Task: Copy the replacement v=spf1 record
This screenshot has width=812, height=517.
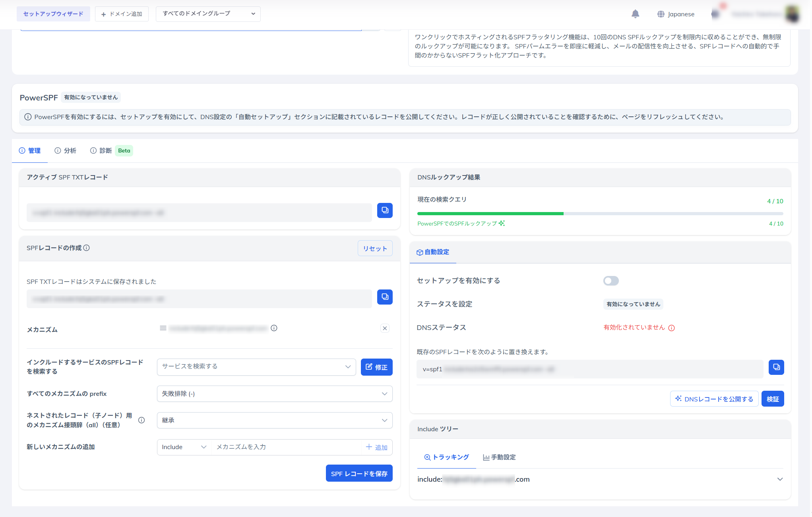Action: 776,367
